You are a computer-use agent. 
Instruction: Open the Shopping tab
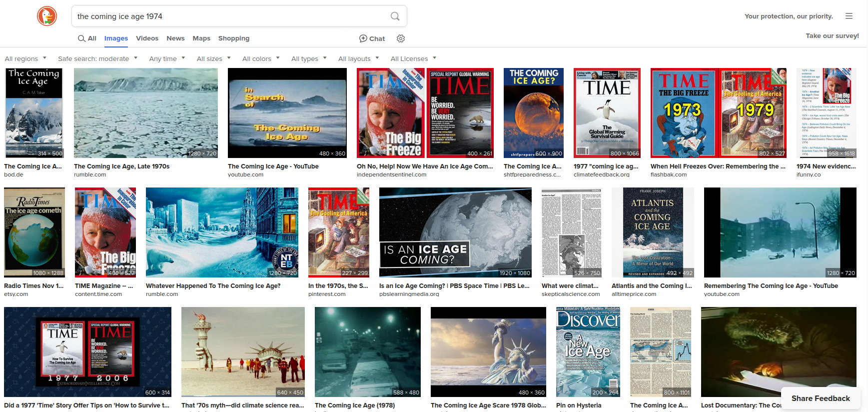(x=234, y=38)
